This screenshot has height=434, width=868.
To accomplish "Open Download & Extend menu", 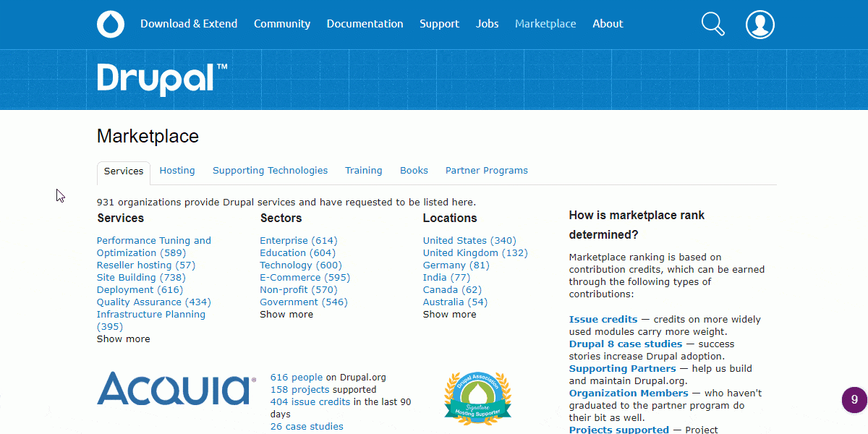I will (x=189, y=24).
